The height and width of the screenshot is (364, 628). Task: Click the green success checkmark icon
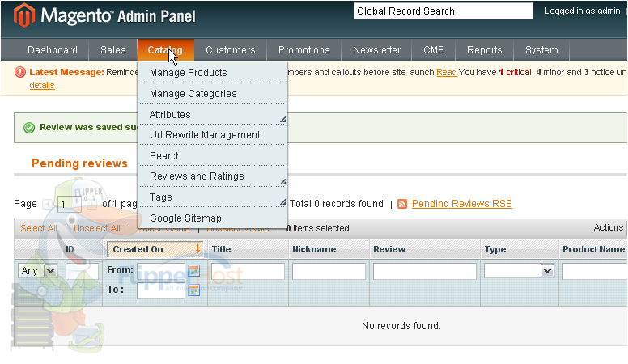29,128
